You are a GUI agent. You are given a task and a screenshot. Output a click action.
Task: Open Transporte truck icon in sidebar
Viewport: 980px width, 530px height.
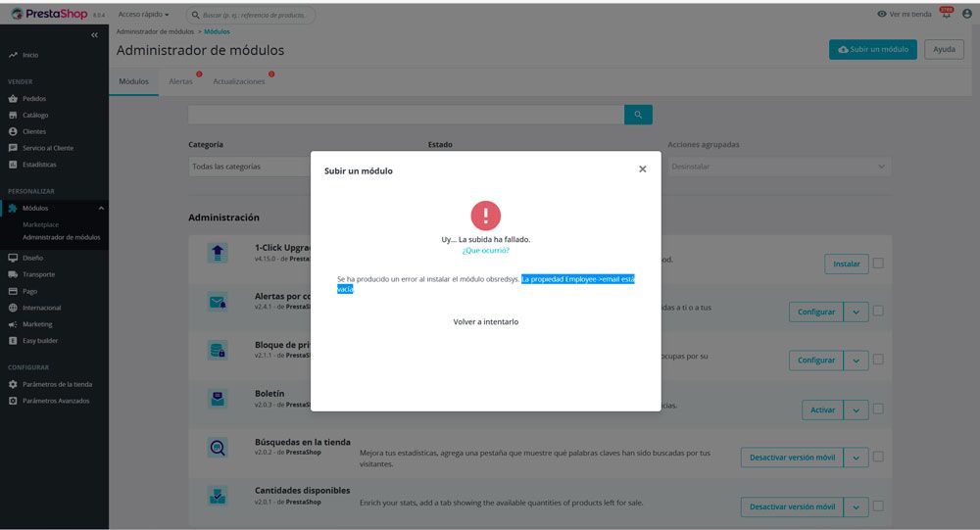pos(13,274)
